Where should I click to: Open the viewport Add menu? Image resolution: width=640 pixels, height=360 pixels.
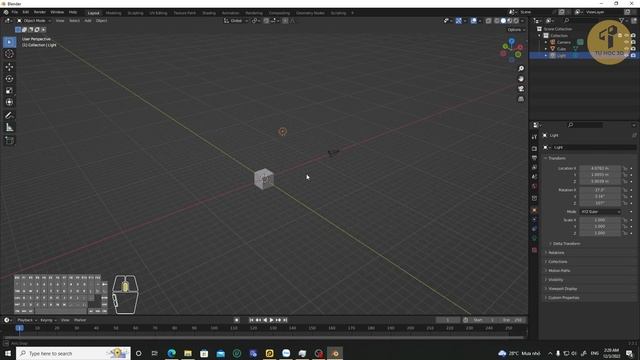[88, 20]
